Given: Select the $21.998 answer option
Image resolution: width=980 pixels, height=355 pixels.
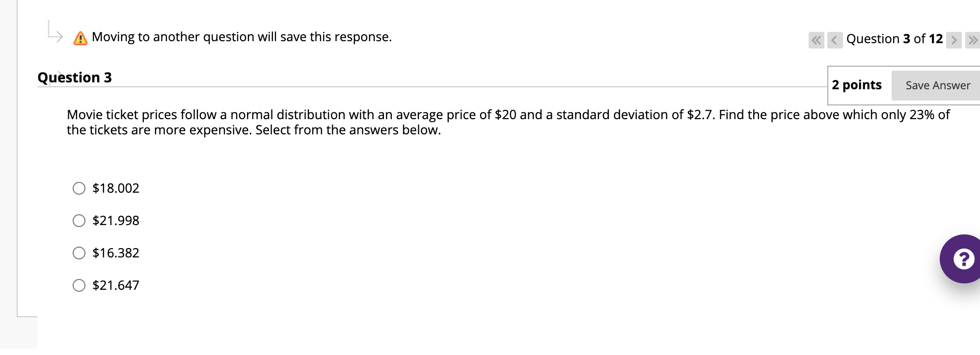Looking at the screenshot, I should pos(79,220).
